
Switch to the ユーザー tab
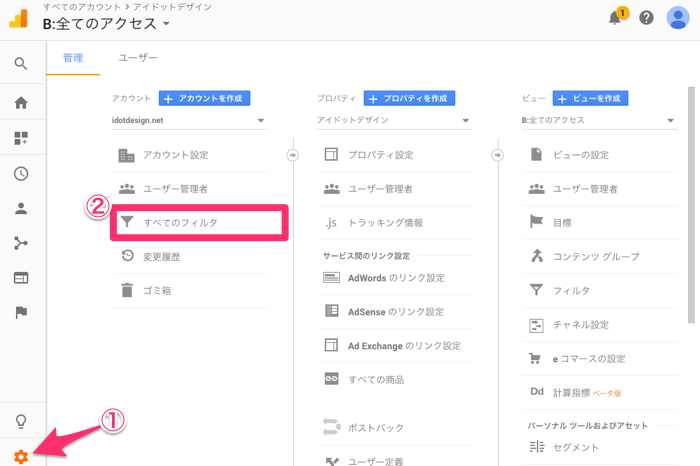(x=138, y=58)
